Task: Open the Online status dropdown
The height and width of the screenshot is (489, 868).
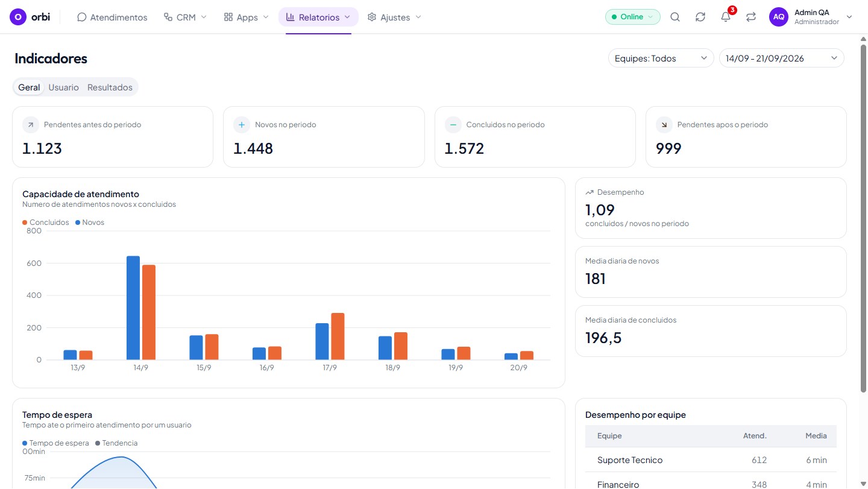Action: click(633, 17)
